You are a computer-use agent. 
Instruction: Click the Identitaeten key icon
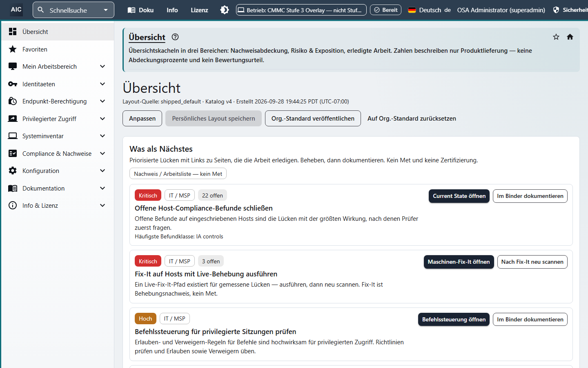[13, 84]
